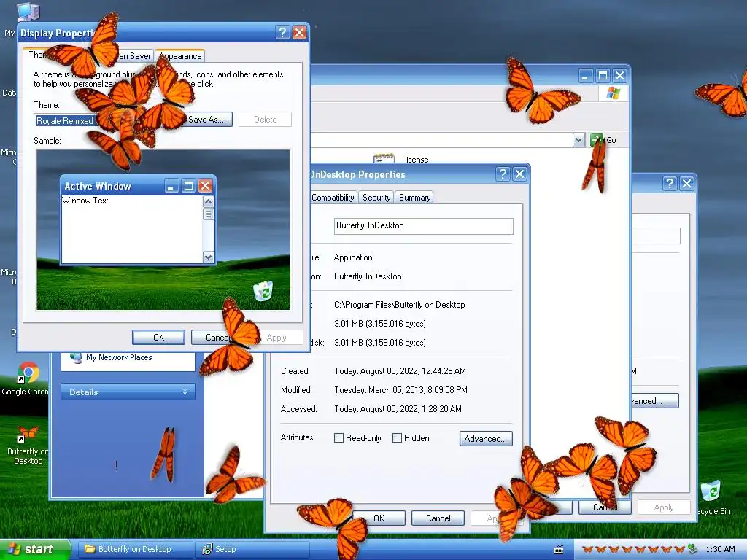Collapse the Details panel in Explorer sidebar
Screen dimensions: 747x560
[185, 392]
